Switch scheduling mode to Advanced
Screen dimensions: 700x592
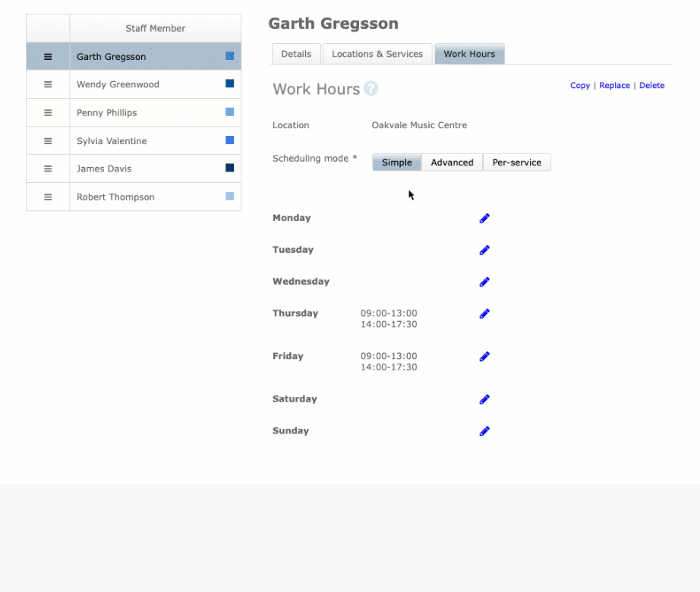tap(452, 162)
